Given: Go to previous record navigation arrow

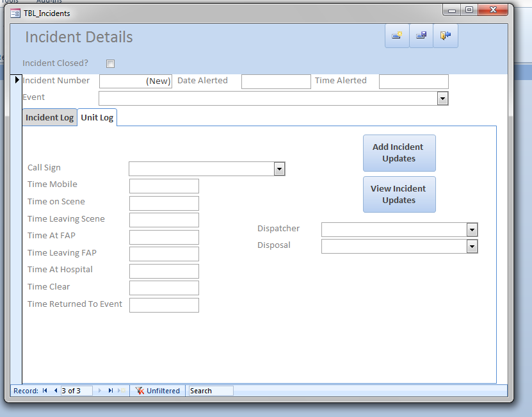Looking at the screenshot, I should [55, 391].
